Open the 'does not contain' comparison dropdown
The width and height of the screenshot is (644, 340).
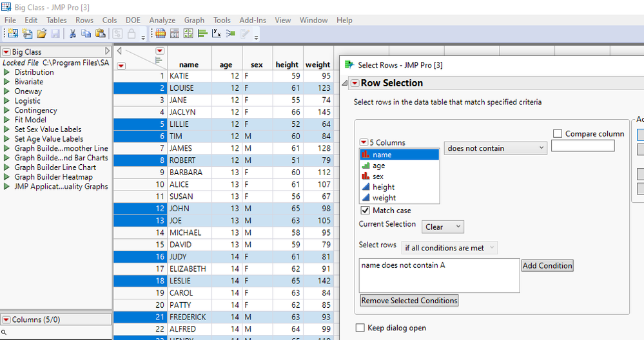(495, 148)
